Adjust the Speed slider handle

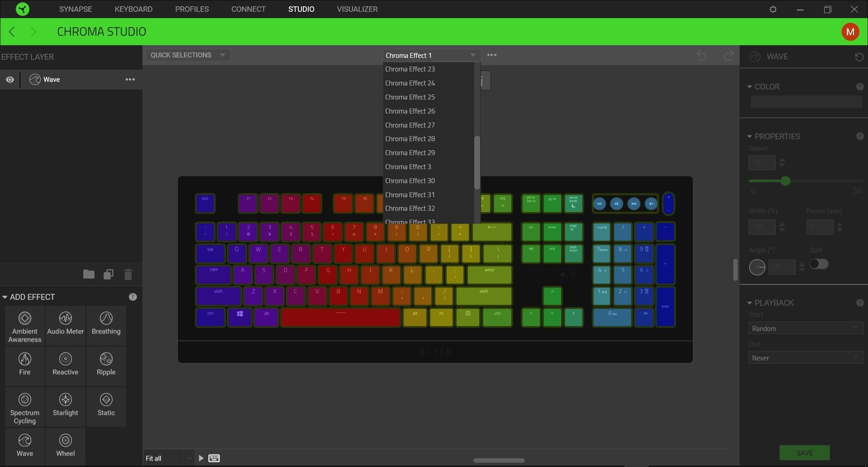click(785, 181)
